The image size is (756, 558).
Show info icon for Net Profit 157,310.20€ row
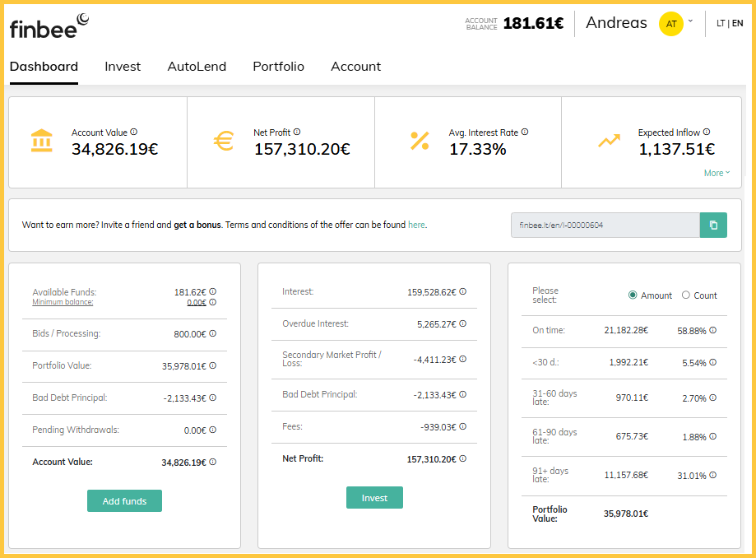pyautogui.click(x=463, y=458)
